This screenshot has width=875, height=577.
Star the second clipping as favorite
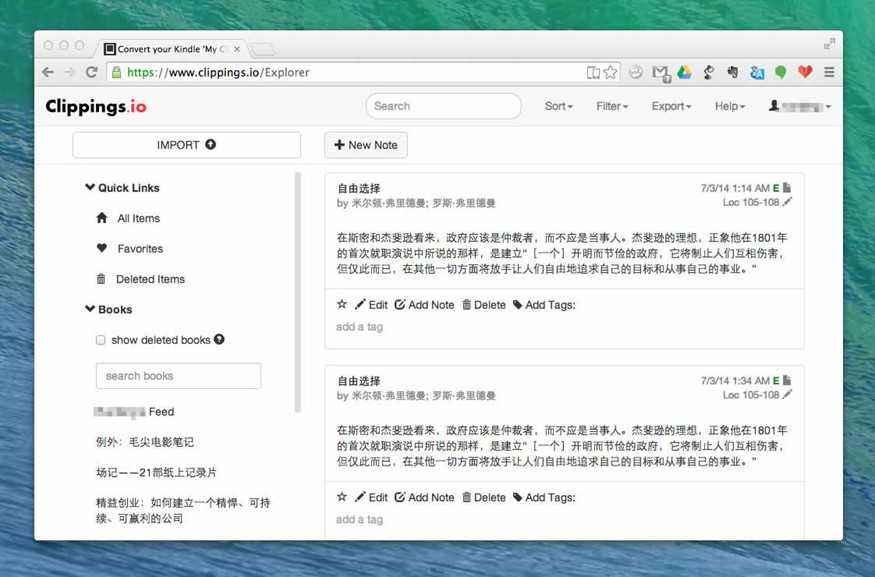click(x=342, y=497)
